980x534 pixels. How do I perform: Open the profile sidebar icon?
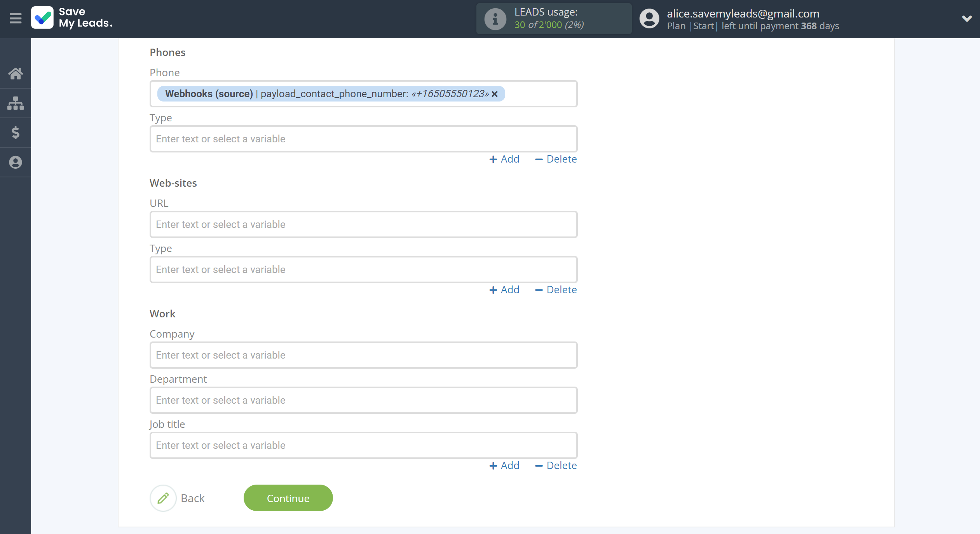pyautogui.click(x=16, y=162)
